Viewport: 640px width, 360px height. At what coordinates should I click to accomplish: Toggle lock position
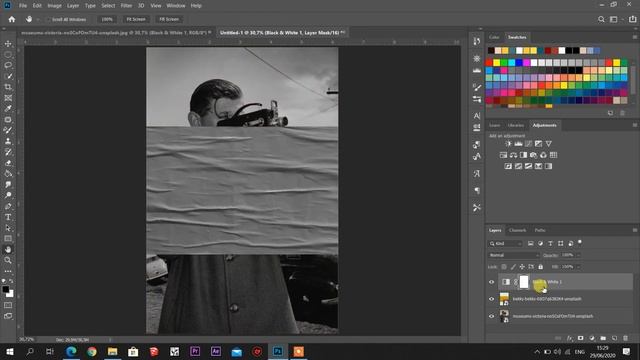(522, 267)
